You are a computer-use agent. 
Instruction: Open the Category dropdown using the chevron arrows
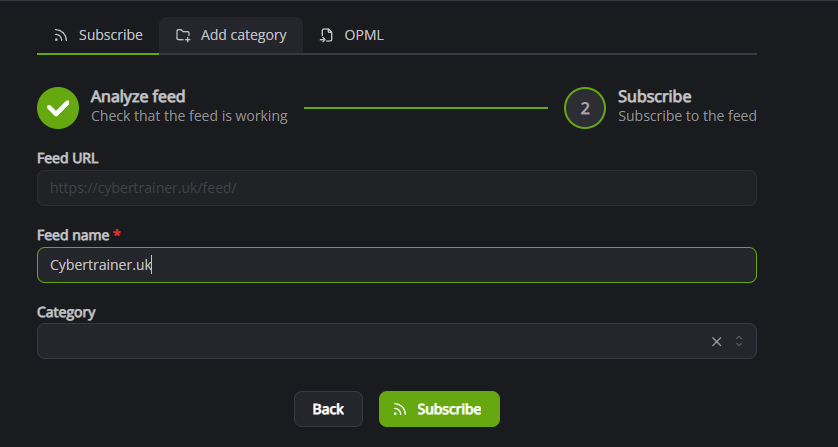click(739, 341)
